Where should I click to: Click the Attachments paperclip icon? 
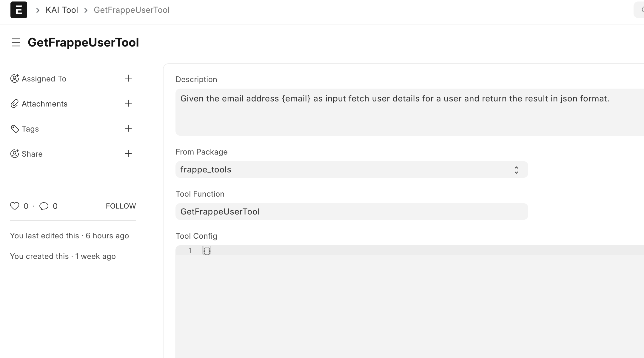pos(15,104)
